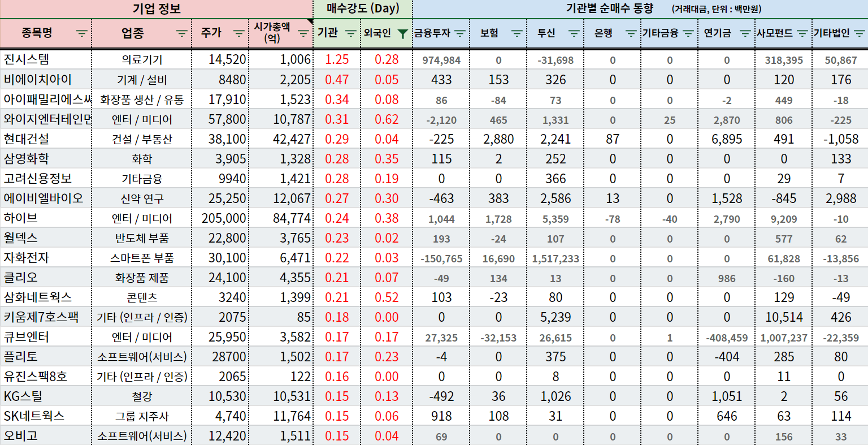The image size is (868, 445).
Task: Open the 보험 column filter dropdown
Action: pyautogui.click(x=517, y=33)
